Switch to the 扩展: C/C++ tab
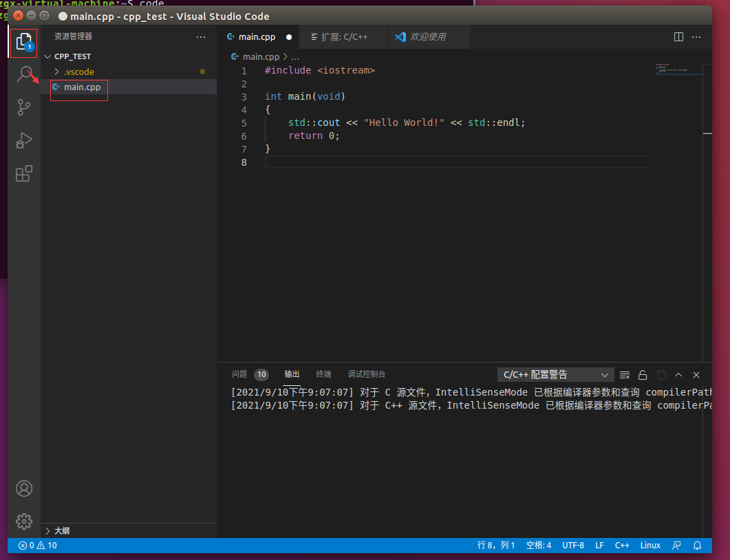This screenshot has width=730, height=560. (x=344, y=36)
